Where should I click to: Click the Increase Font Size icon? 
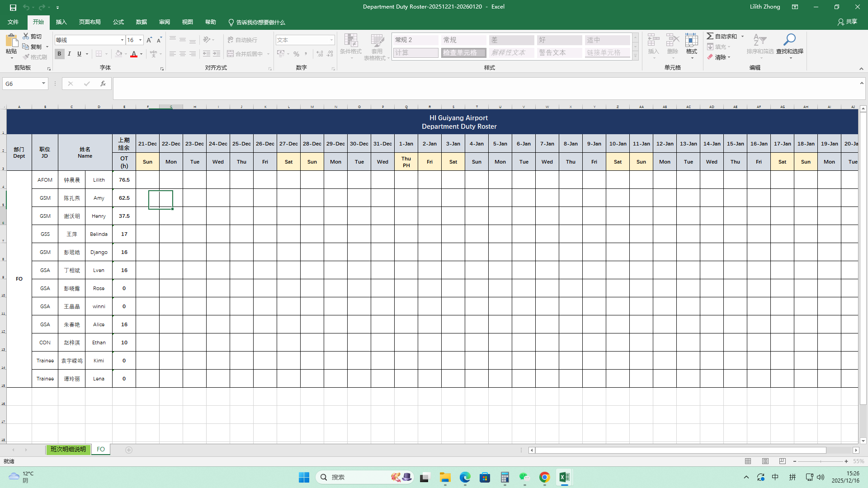149,40
